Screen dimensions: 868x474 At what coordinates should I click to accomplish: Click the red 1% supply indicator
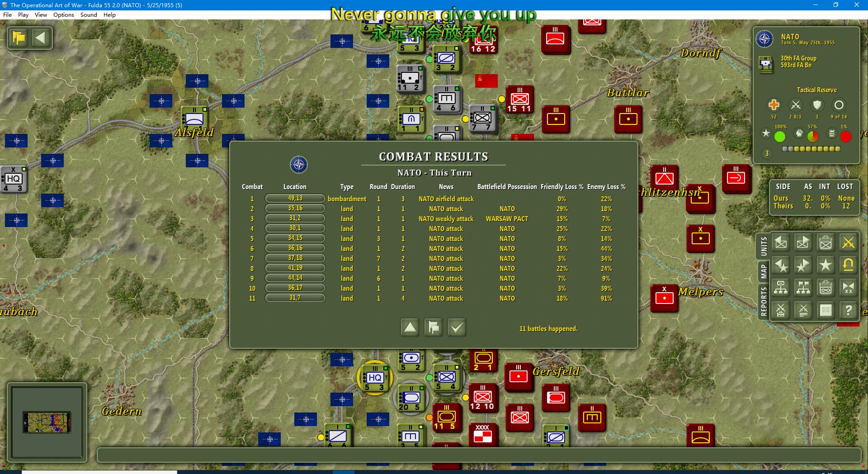point(845,137)
